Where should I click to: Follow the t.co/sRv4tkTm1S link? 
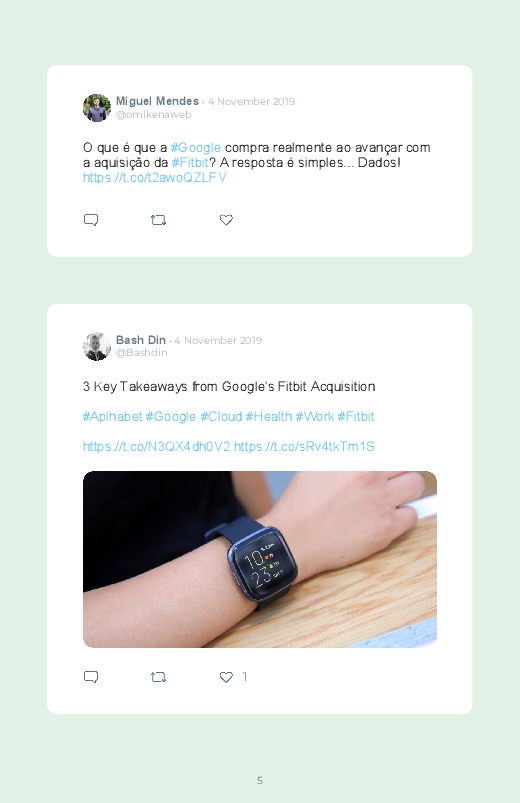pos(304,447)
